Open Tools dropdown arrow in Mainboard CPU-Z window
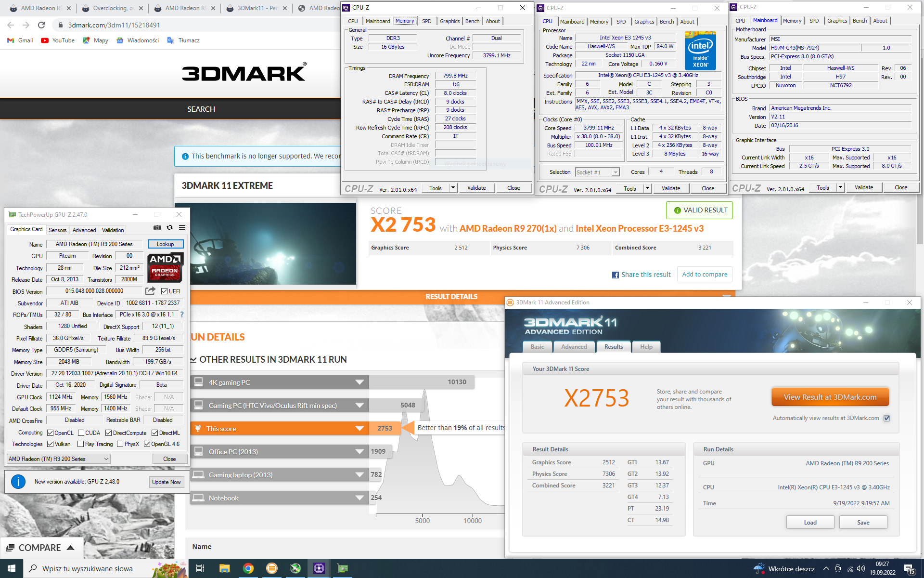 pyautogui.click(x=840, y=187)
